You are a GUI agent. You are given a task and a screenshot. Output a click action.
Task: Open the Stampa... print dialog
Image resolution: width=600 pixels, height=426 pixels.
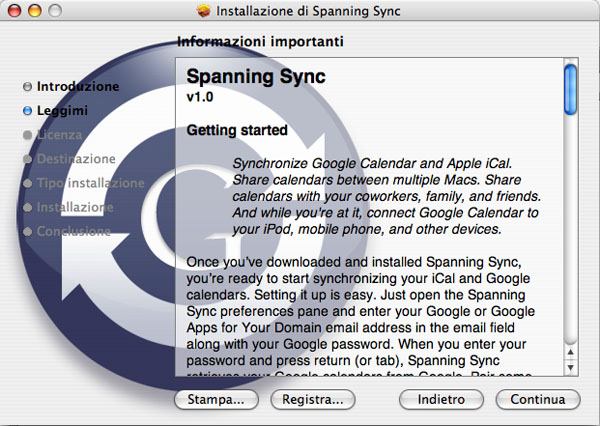point(216,399)
